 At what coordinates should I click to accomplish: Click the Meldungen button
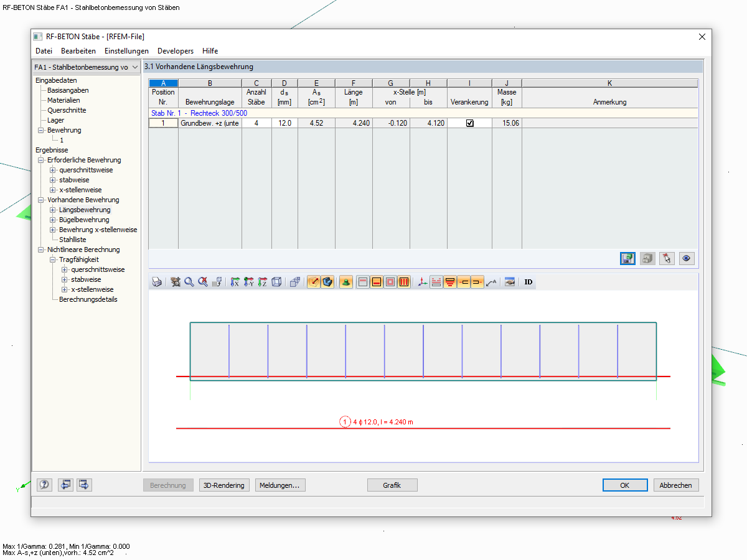pos(280,485)
